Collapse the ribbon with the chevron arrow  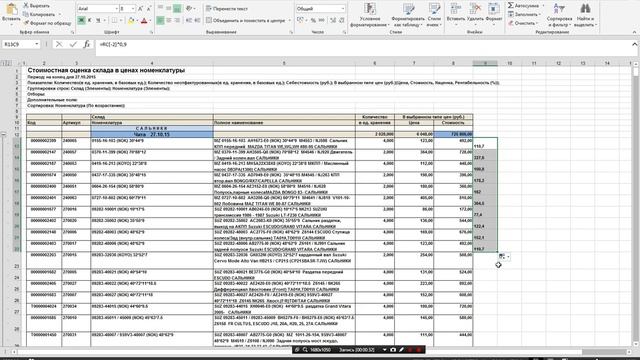point(634,32)
